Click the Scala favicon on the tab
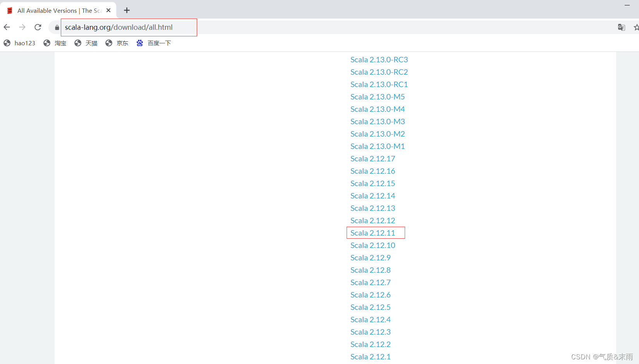Image resolution: width=639 pixels, height=364 pixels. click(x=10, y=10)
